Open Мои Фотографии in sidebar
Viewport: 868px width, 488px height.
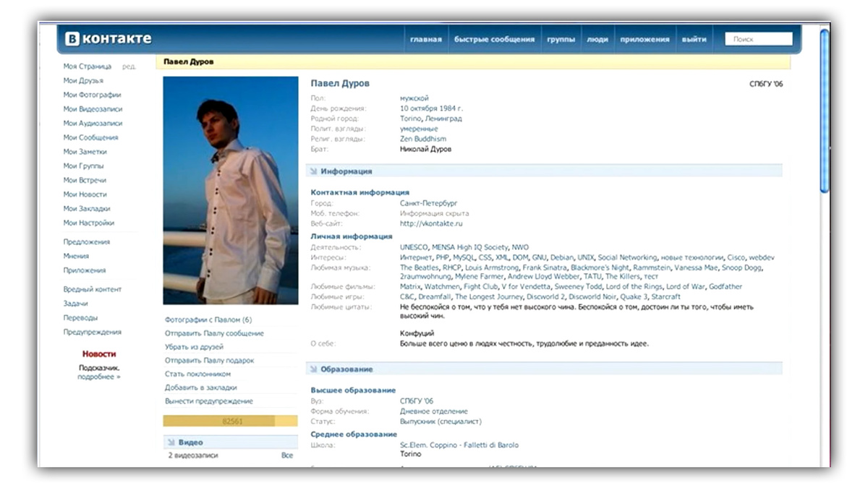pos(92,95)
